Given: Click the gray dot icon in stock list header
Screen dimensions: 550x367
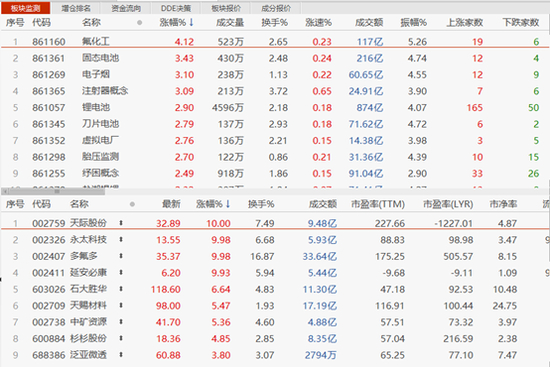Looking at the screenshot, I should (132, 204).
